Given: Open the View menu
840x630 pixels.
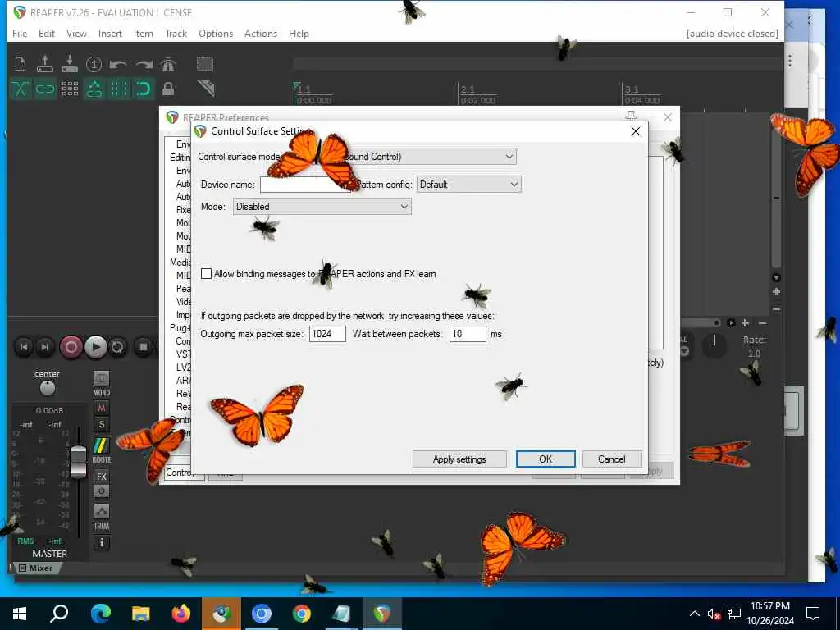Looking at the screenshot, I should click(76, 33).
